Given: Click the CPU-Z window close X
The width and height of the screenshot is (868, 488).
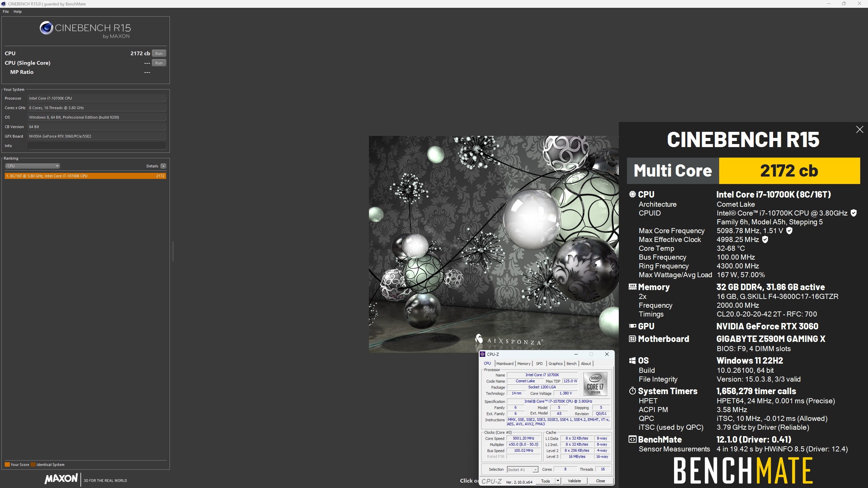Looking at the screenshot, I should click(x=607, y=354).
